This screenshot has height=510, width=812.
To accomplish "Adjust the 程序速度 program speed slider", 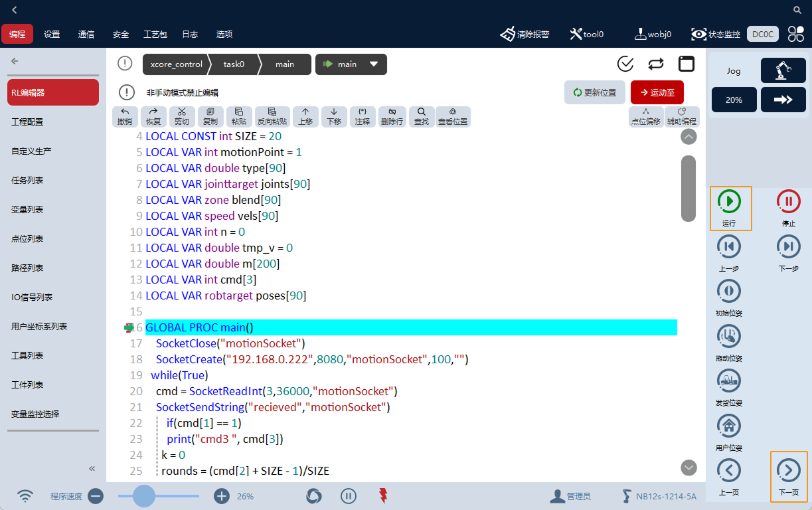I will 144,496.
